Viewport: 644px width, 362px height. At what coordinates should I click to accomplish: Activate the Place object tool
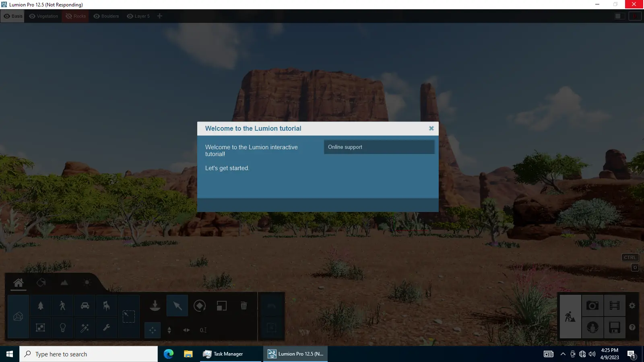[155, 306]
